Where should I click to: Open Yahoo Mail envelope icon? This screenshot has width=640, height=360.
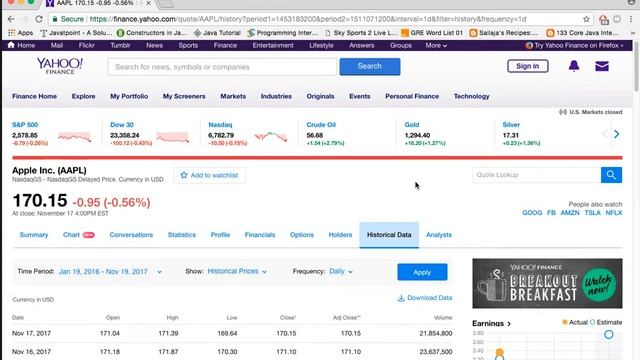(x=602, y=66)
